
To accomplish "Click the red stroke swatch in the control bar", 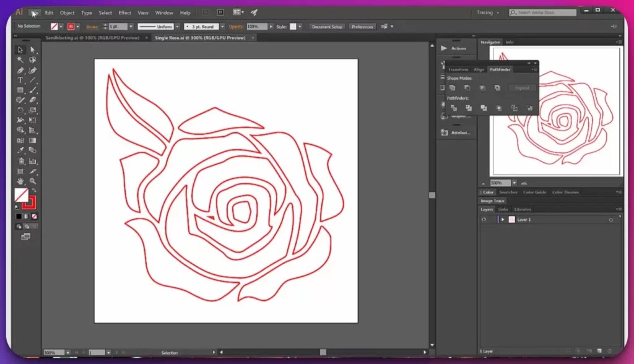I will point(70,26).
